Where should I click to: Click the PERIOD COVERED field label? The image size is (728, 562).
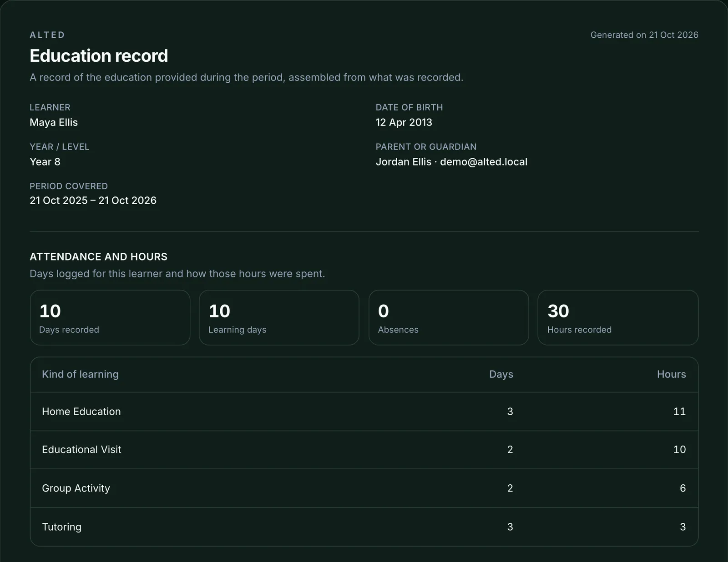tap(69, 186)
